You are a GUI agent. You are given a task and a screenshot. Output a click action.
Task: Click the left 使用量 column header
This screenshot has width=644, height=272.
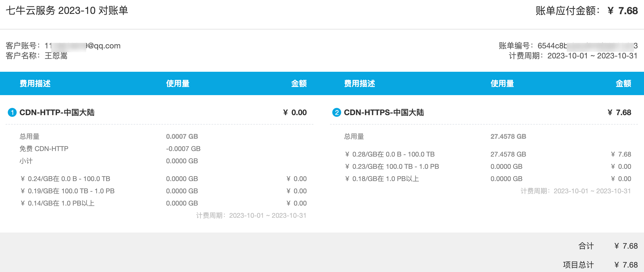coord(178,83)
